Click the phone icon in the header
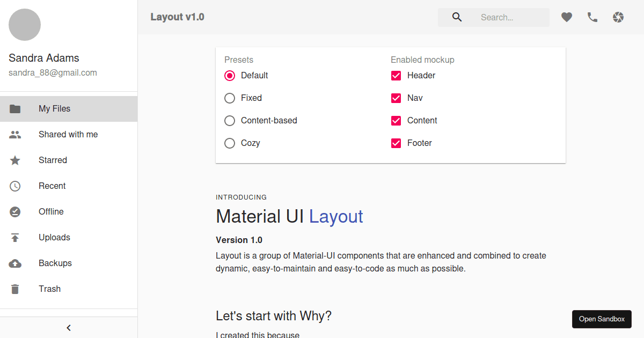The image size is (644, 338). 592,17
